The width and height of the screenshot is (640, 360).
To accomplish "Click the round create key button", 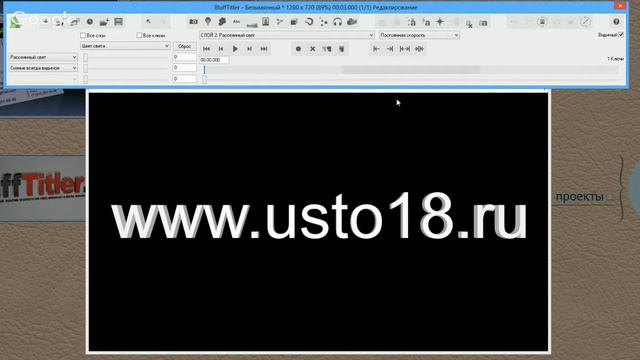I will coord(298,49).
